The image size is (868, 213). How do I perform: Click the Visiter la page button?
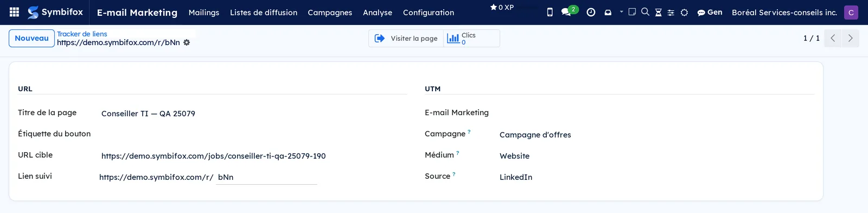[406, 38]
